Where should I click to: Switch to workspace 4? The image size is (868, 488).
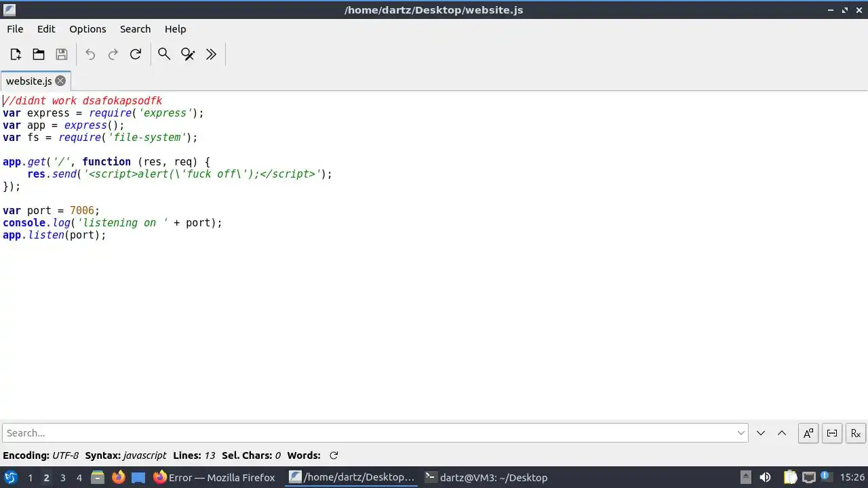(79, 477)
